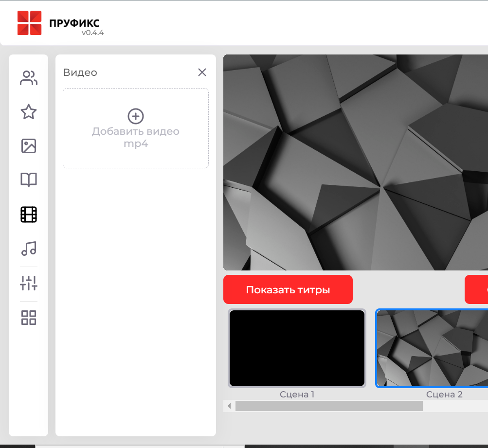Click the Добавить видео mp4 upload area
The image size is (488, 448).
point(136,128)
